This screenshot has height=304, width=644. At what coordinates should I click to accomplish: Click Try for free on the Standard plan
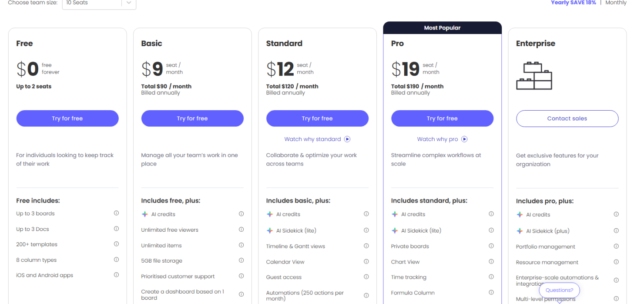[317, 118]
